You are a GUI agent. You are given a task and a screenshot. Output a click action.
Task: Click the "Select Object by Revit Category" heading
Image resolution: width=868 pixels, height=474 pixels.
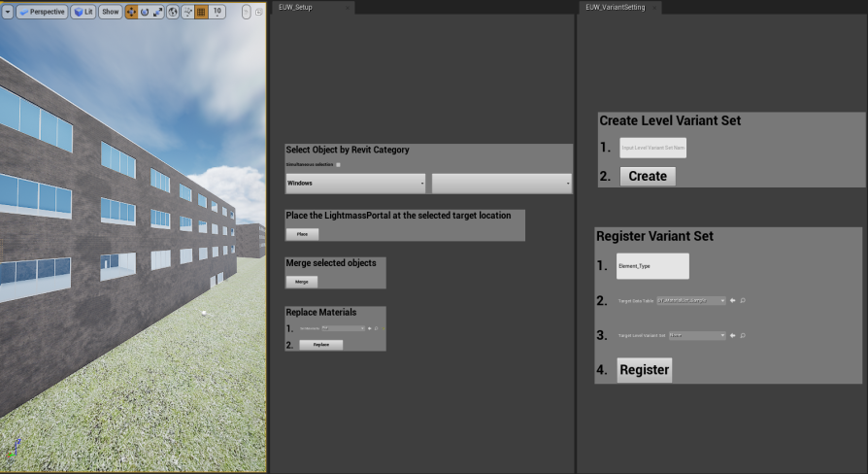(x=348, y=150)
